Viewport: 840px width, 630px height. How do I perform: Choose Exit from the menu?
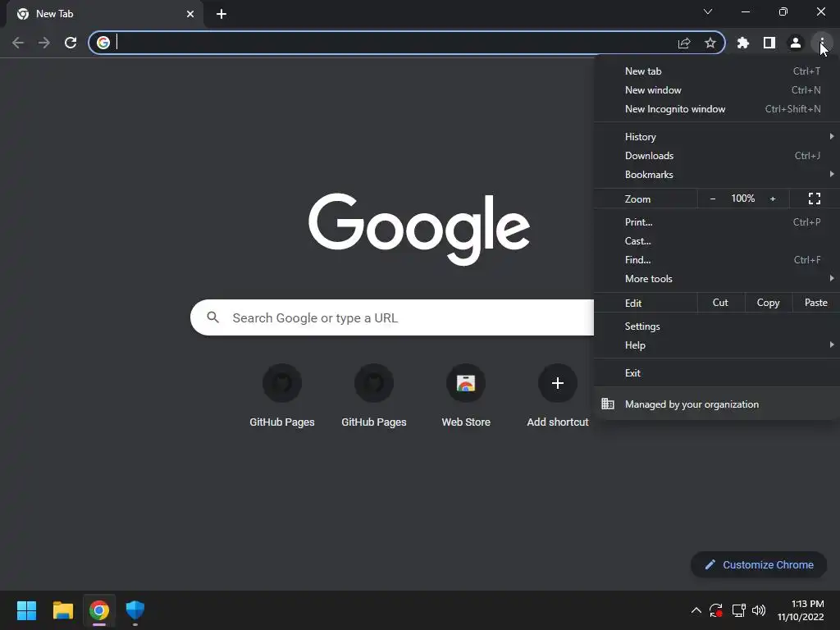coord(717,373)
